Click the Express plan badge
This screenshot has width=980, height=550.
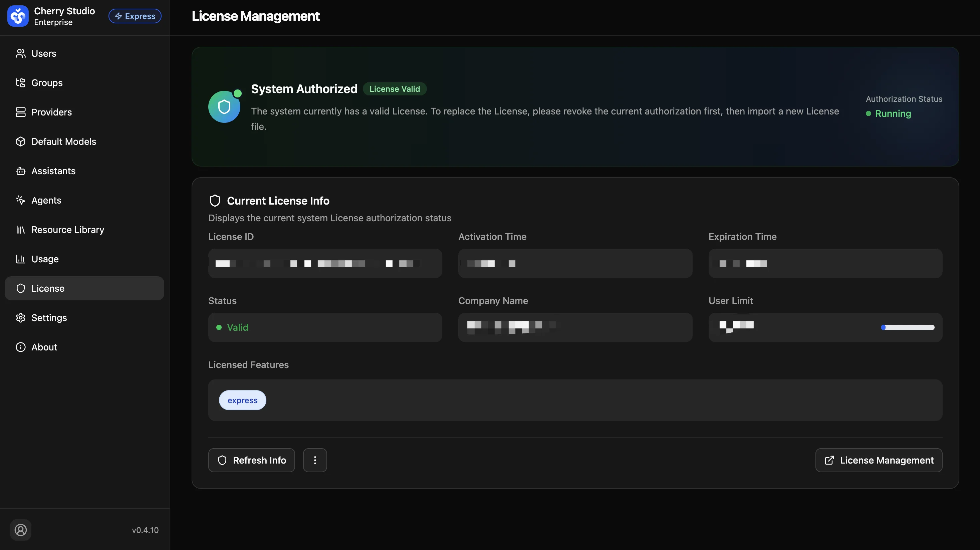pyautogui.click(x=135, y=16)
